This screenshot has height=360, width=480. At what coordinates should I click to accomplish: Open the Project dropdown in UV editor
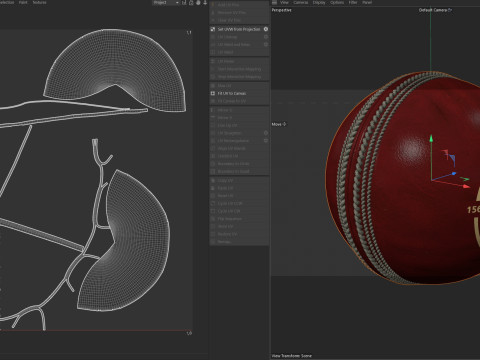click(166, 3)
